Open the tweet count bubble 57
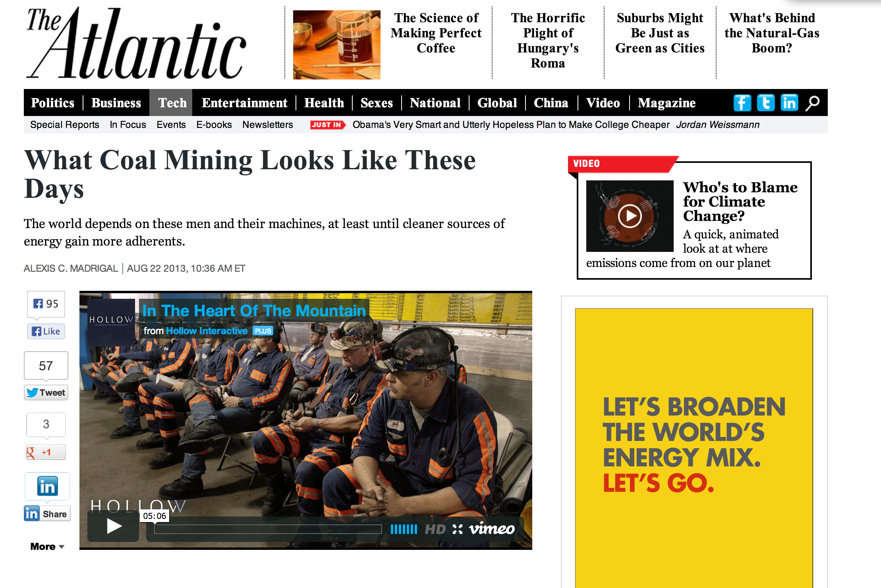 tap(46, 366)
